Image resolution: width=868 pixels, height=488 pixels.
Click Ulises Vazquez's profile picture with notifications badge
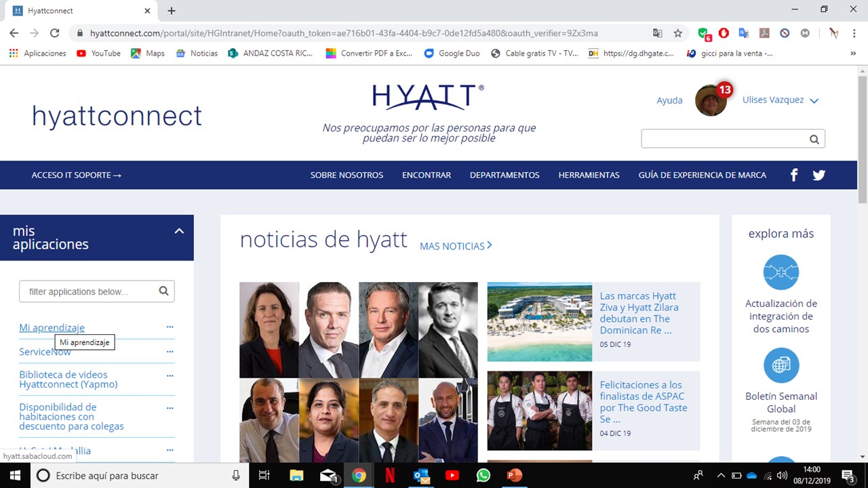pos(711,100)
